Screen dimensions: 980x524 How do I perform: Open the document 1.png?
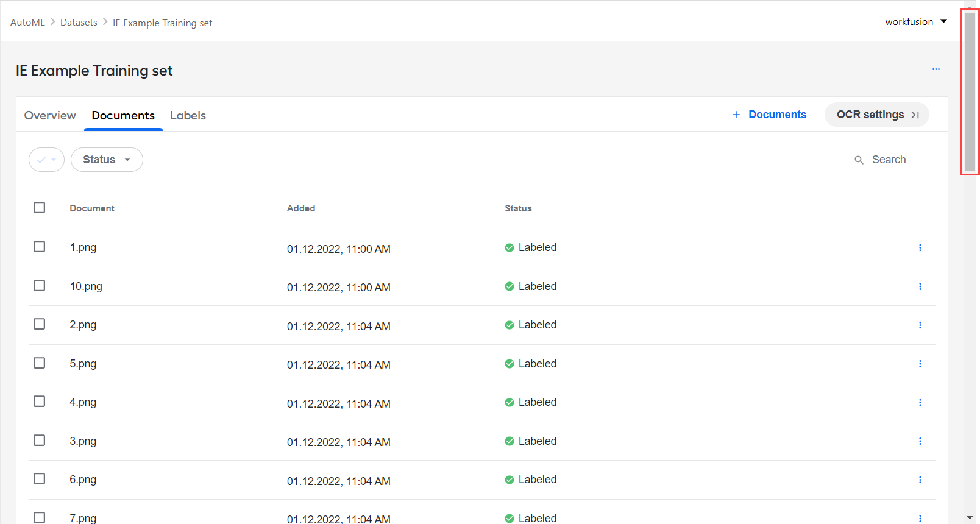(83, 247)
